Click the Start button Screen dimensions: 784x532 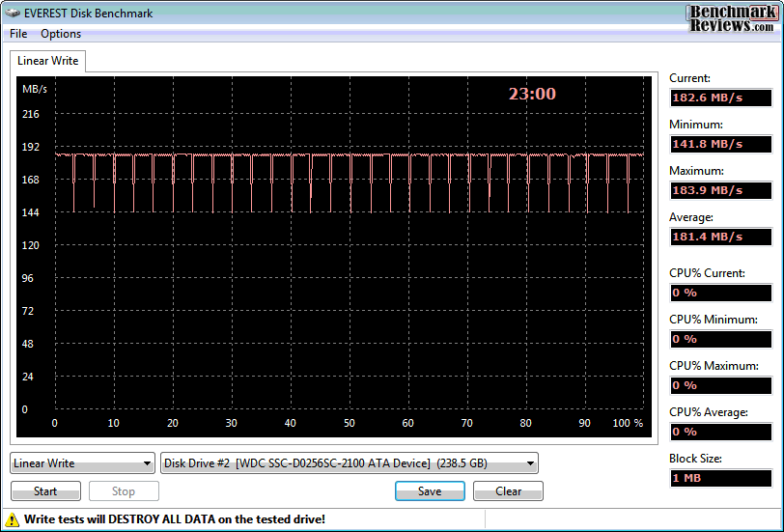pyautogui.click(x=45, y=491)
